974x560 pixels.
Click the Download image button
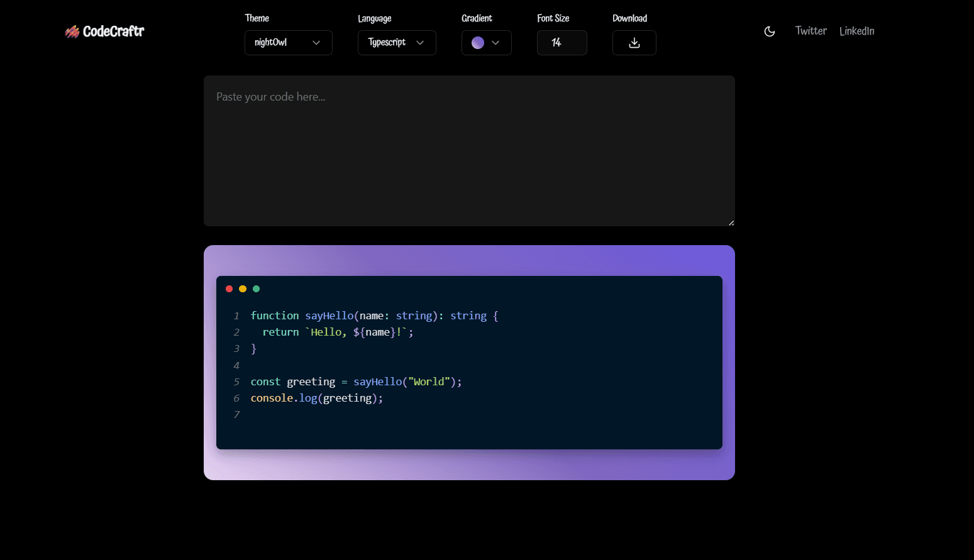coord(634,43)
